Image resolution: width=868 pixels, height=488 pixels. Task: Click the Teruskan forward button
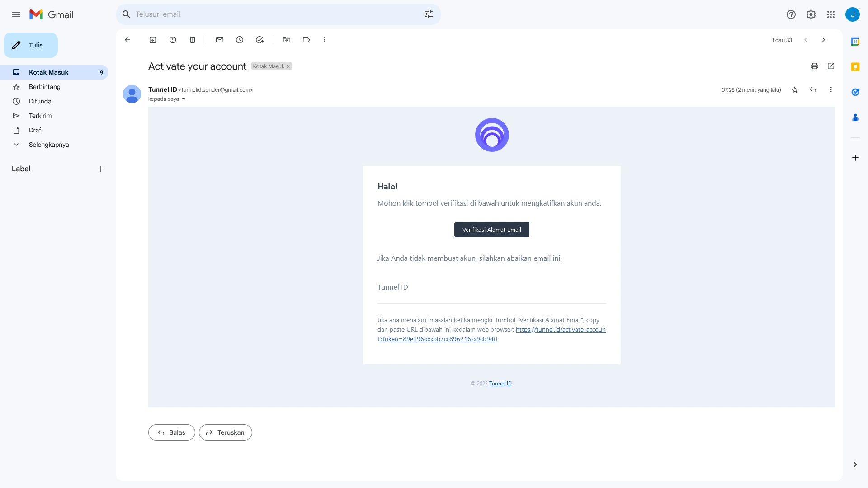coord(226,432)
